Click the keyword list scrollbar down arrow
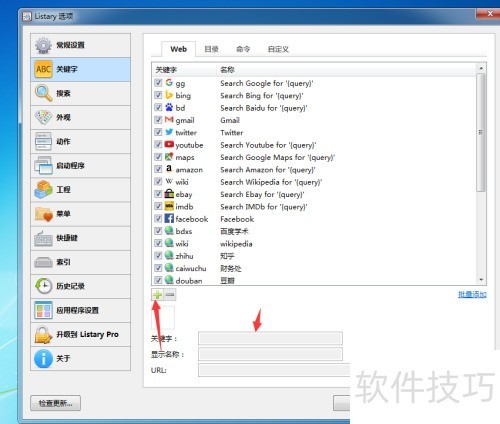This screenshot has height=424, width=500. [481, 280]
